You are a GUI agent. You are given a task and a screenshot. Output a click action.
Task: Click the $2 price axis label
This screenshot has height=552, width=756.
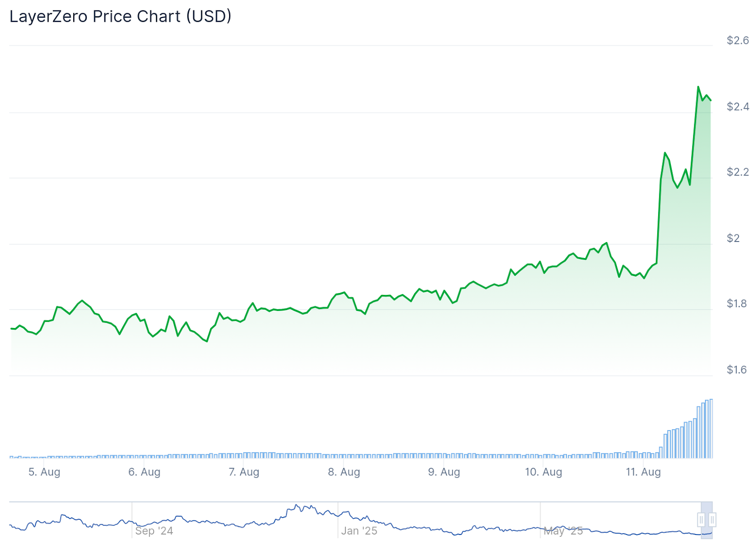point(733,238)
